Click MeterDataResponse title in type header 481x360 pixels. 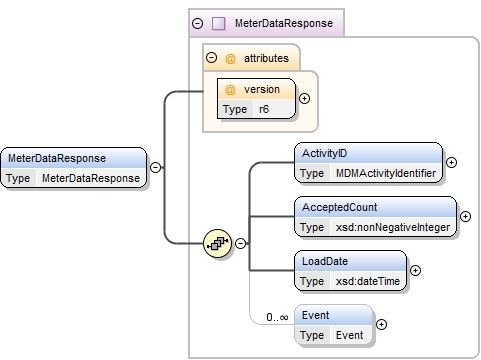pyautogui.click(x=284, y=23)
